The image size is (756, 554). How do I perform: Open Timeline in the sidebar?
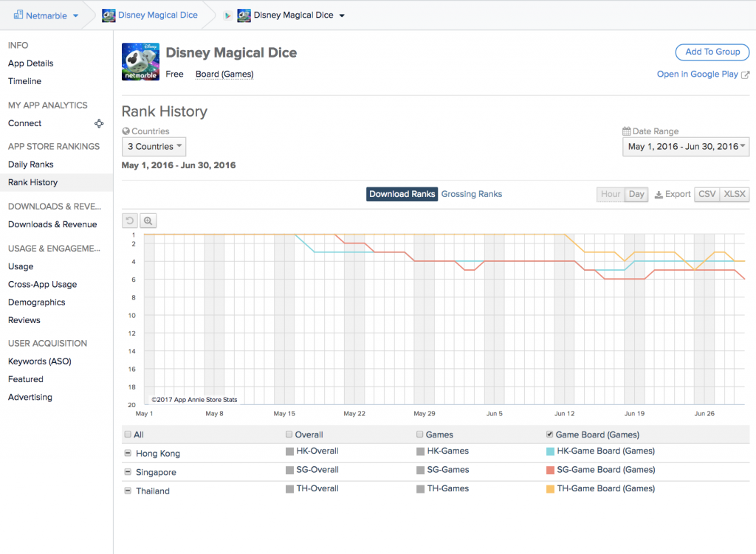click(x=24, y=81)
